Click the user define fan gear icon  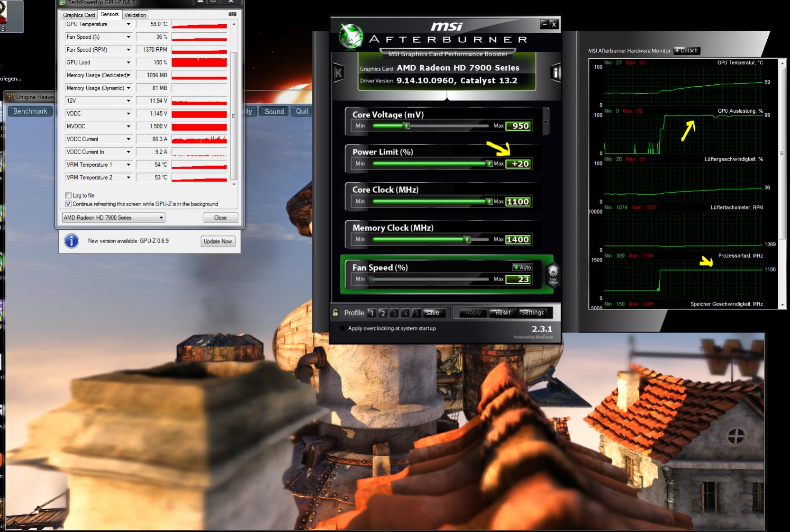click(x=553, y=274)
